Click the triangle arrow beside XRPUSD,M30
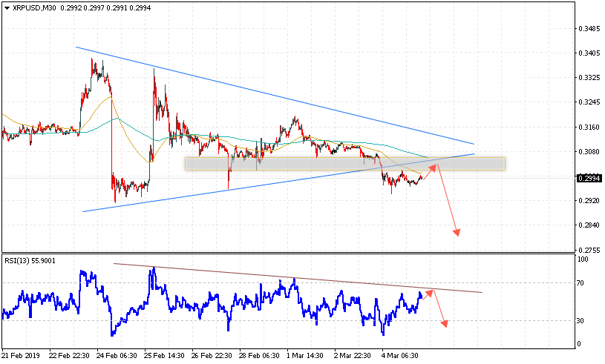Screen dimensions: 605x364 pyautogui.click(x=6, y=7)
